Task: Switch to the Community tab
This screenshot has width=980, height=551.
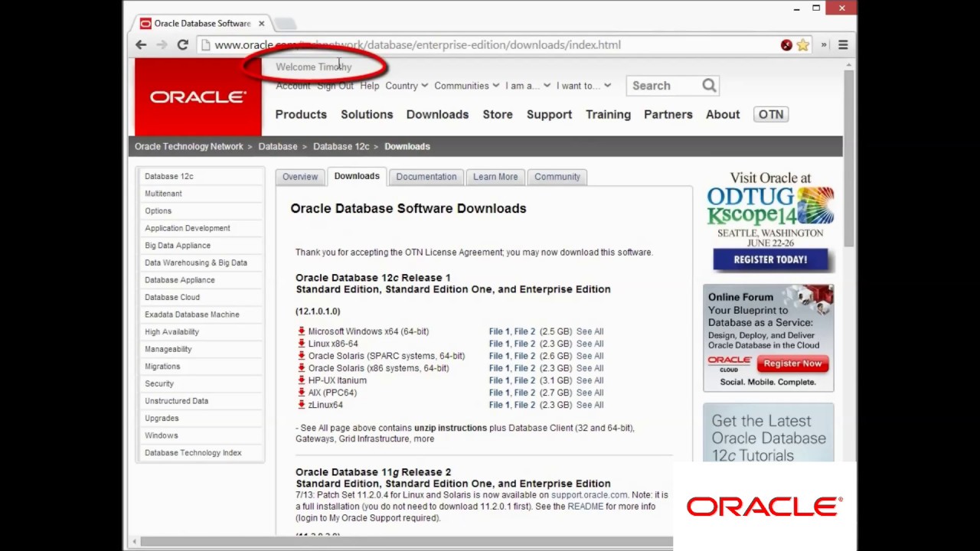Action: [x=557, y=177]
